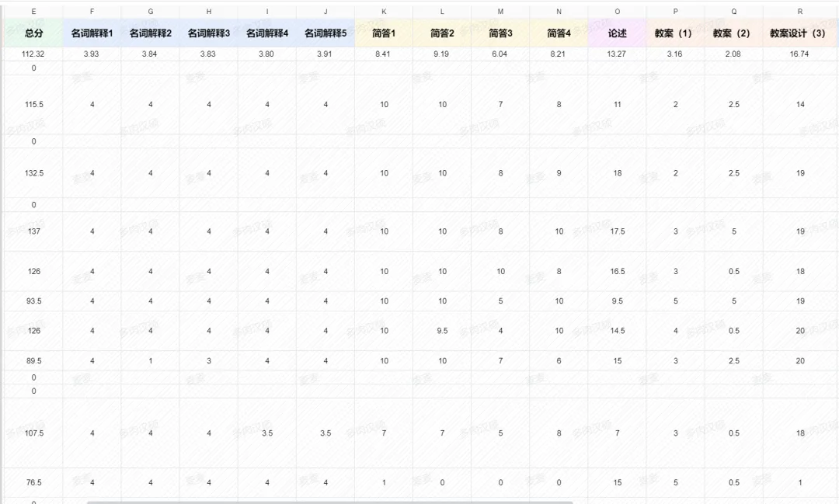Select 教案设计（3） value 14 in row 115.5
Screen dimensions: 839x504
tap(800, 104)
